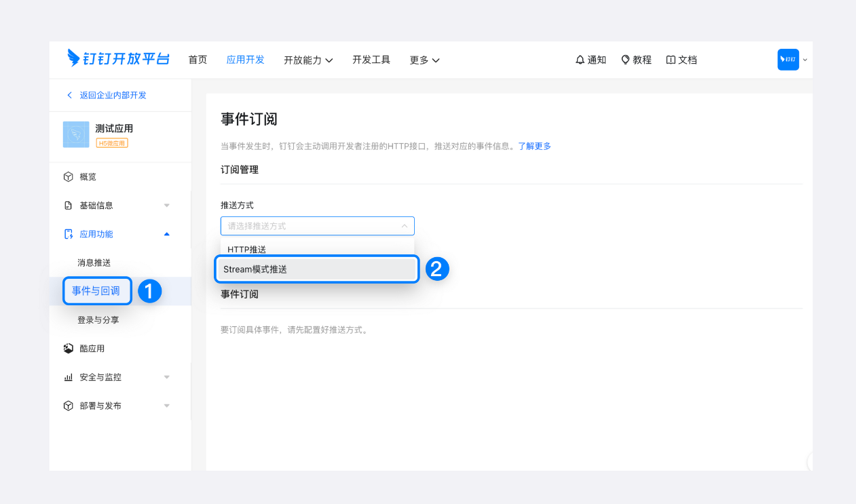The width and height of the screenshot is (856, 504).
Task: Choose HTTP推送 from the list
Action: (x=247, y=249)
